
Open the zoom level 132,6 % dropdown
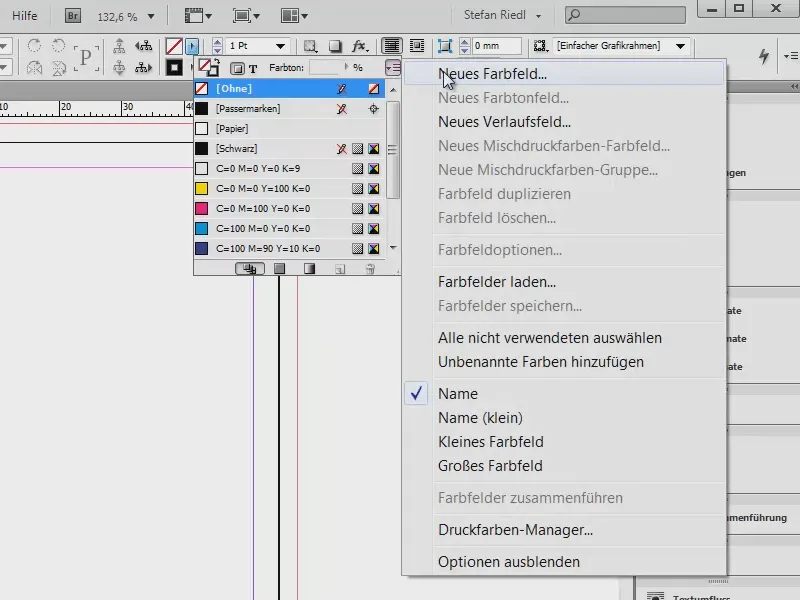[x=151, y=16]
